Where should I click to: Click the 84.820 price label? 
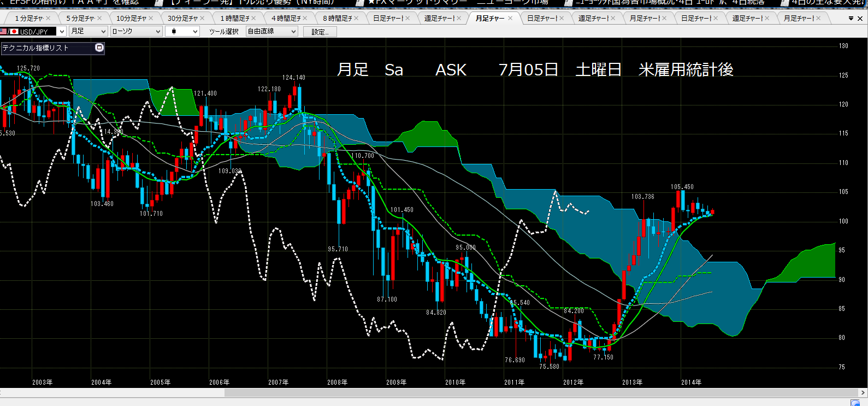pos(436,313)
